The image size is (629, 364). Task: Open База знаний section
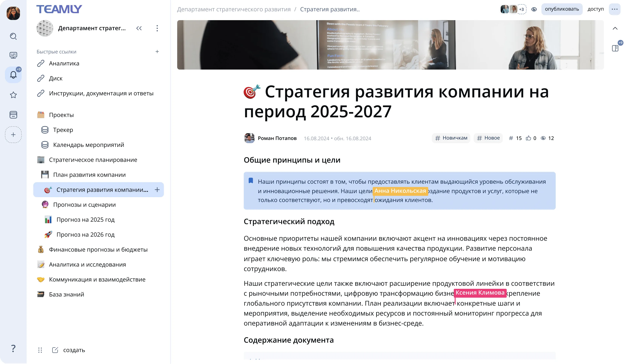coord(66,294)
